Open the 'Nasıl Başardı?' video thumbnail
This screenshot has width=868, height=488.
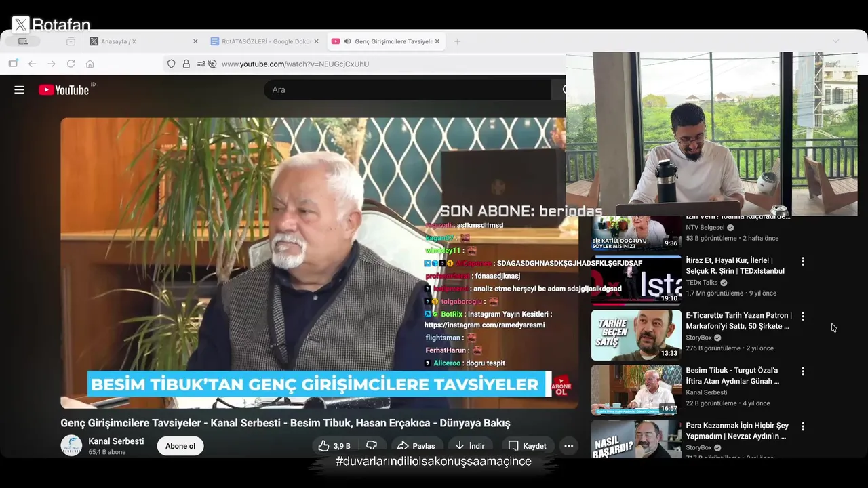pos(636,439)
